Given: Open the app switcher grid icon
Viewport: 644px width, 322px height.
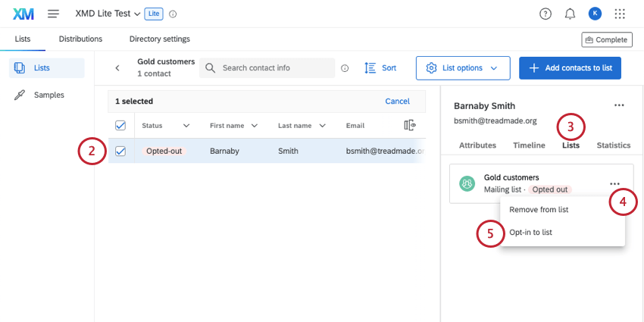Looking at the screenshot, I should [x=620, y=14].
